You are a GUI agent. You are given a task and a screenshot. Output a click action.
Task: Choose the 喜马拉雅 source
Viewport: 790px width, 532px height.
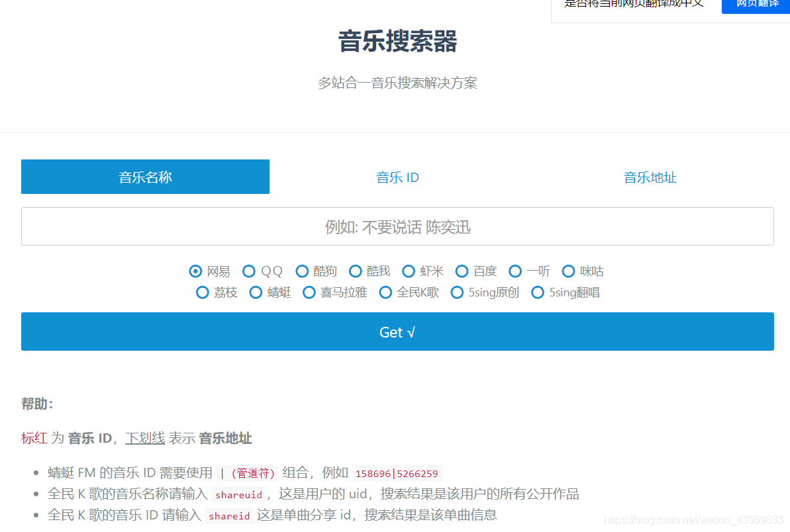309,292
